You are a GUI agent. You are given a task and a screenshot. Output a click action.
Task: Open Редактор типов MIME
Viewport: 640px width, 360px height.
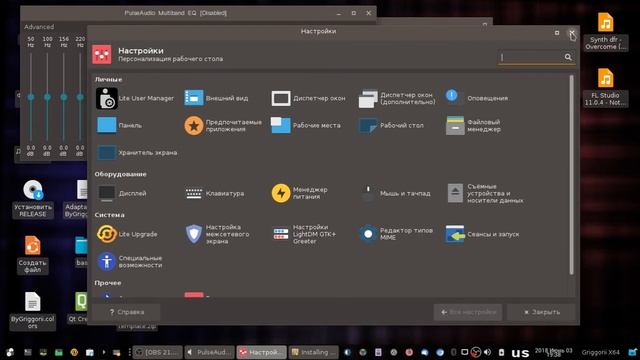(x=396, y=234)
